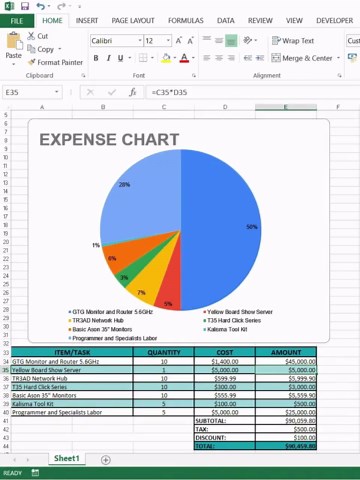Open the Underline style dropdown arrow

tap(129, 58)
